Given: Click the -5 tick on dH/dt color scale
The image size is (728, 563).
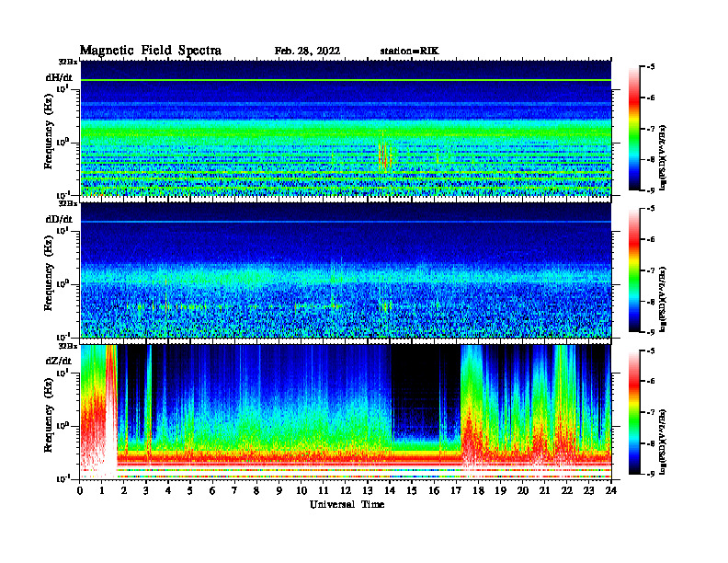Looking at the screenshot, I should (x=651, y=67).
